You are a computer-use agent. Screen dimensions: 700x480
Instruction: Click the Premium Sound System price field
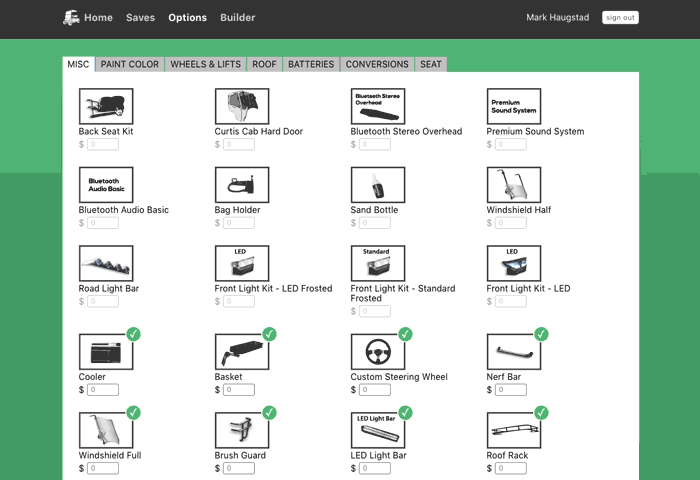pos(511,144)
